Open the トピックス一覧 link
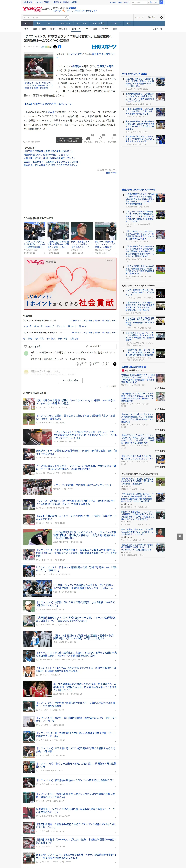The image size is (186, 868). (x=156, y=29)
